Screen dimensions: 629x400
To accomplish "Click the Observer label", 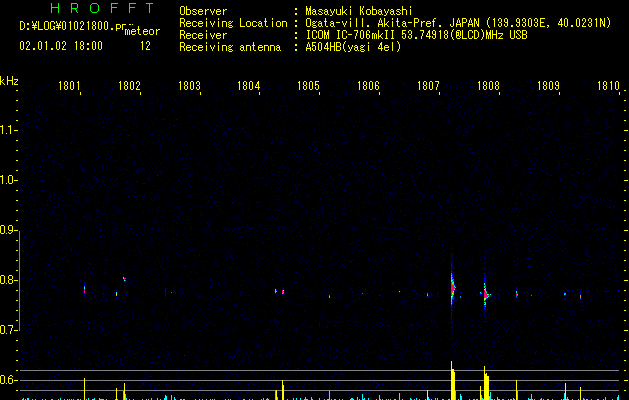I will pyautogui.click(x=203, y=11).
